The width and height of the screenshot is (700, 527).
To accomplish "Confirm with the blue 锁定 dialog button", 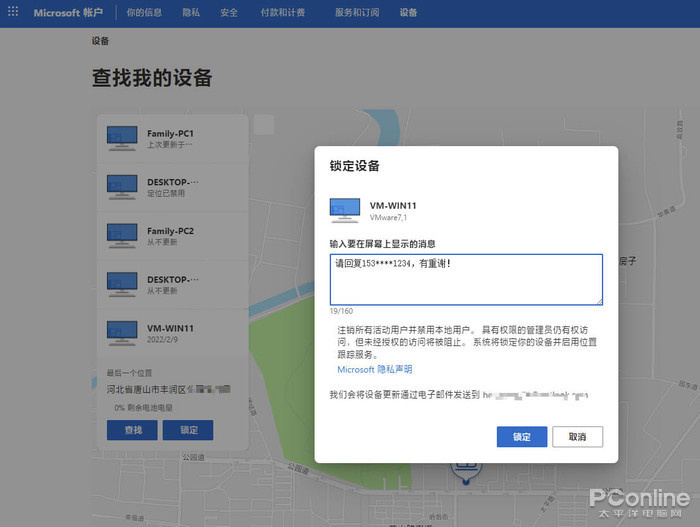I will point(522,437).
